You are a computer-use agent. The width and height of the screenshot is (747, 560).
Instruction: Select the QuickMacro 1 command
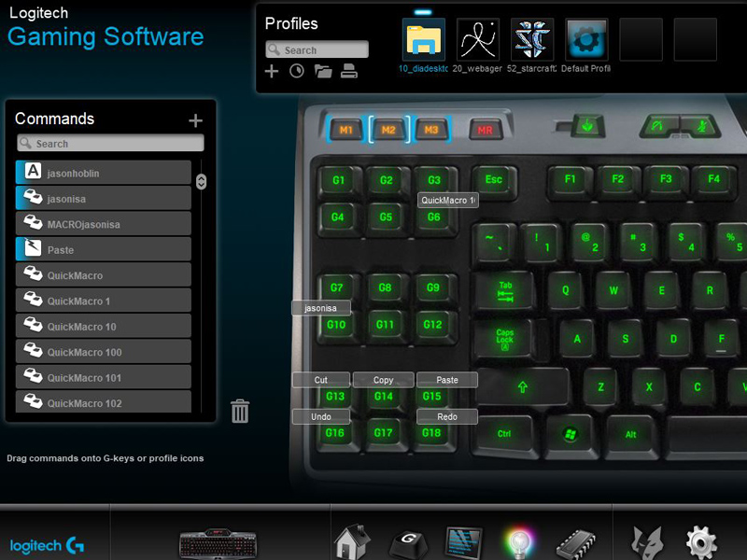point(104,301)
